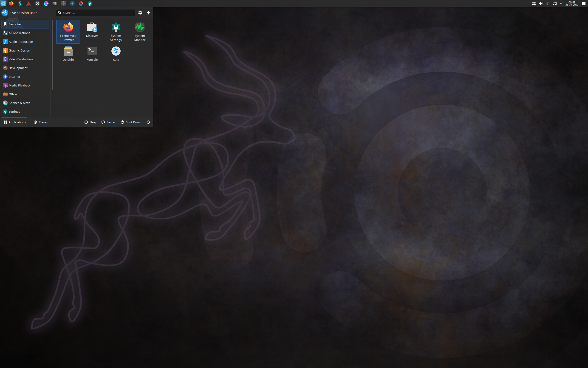The height and width of the screenshot is (368, 588).
Task: Open clock showing 00:48 calendar
Action: [x=572, y=3]
